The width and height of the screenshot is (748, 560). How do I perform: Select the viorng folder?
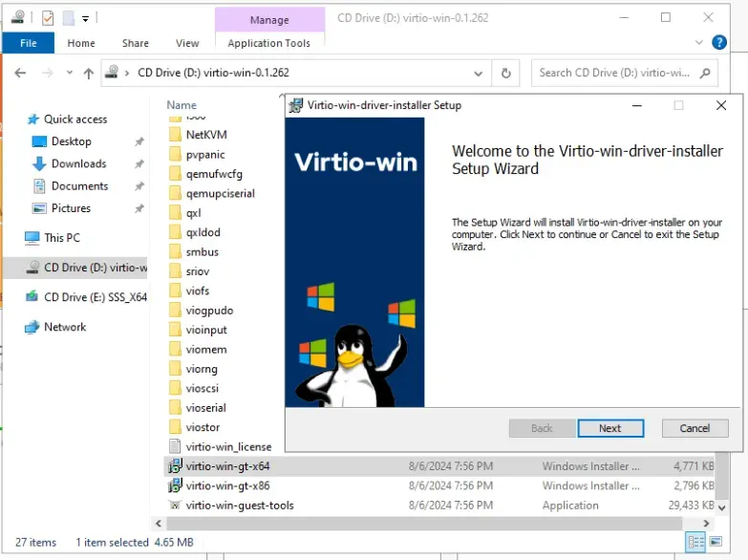click(202, 369)
